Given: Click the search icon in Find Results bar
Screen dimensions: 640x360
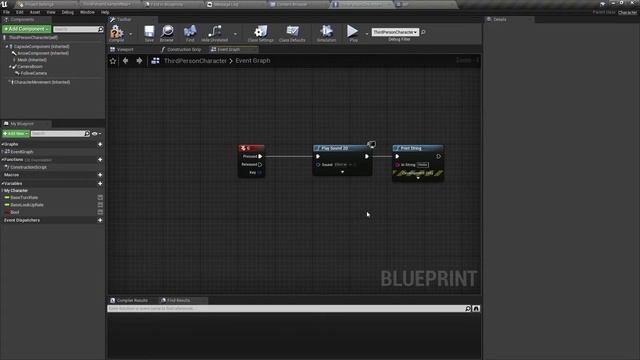Looking at the screenshot, I should point(468,309).
